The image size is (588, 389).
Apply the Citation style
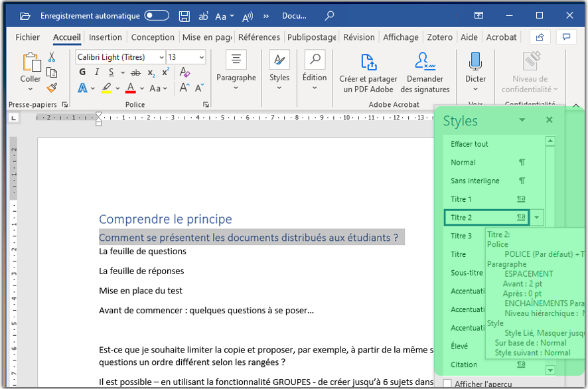click(494, 364)
